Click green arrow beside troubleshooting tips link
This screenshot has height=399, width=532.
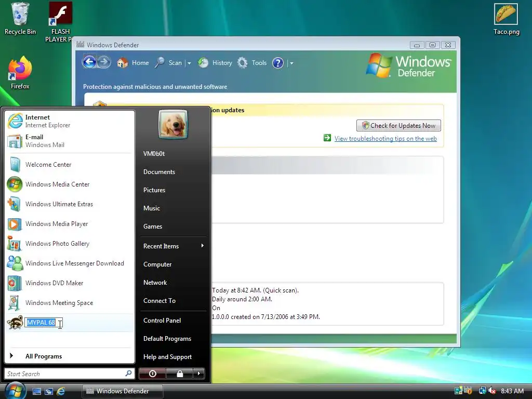tap(327, 138)
